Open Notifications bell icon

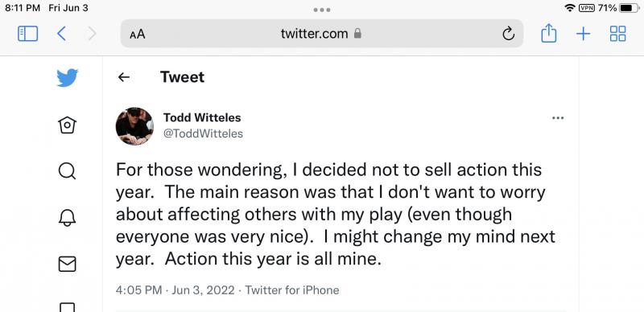pyautogui.click(x=68, y=218)
